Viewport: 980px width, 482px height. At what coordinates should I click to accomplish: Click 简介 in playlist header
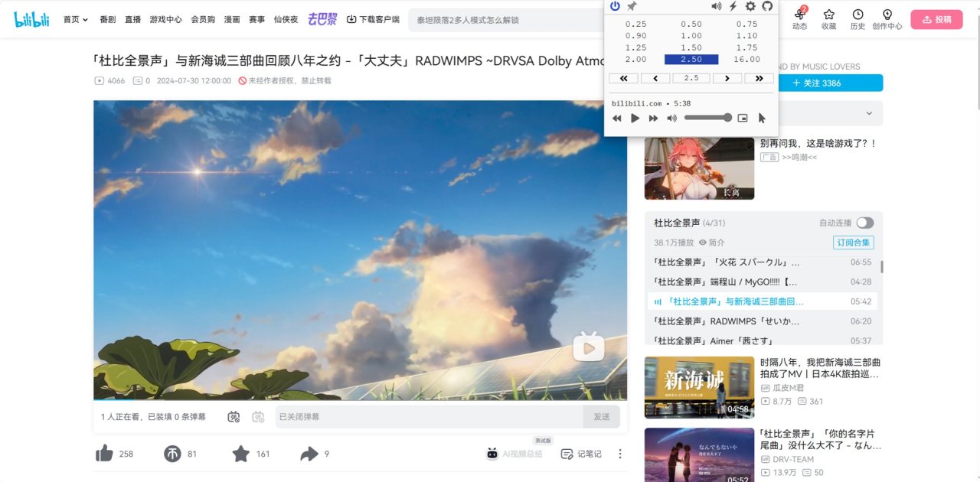point(711,243)
